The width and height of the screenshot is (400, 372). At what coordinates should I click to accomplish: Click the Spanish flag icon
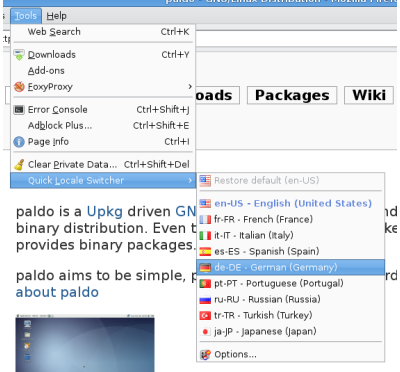point(205,252)
